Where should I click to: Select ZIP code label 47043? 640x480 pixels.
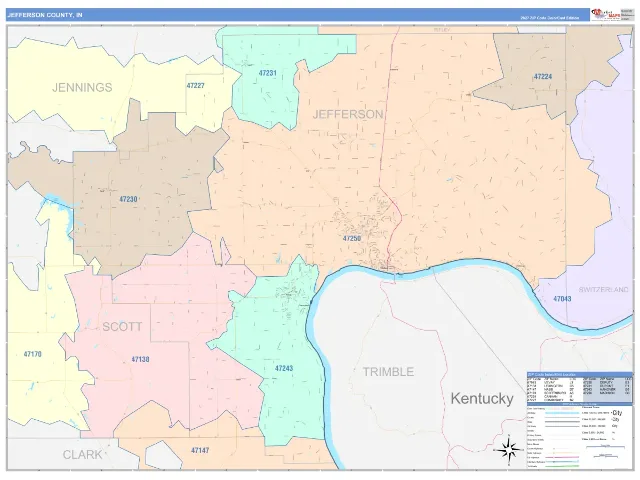click(562, 299)
